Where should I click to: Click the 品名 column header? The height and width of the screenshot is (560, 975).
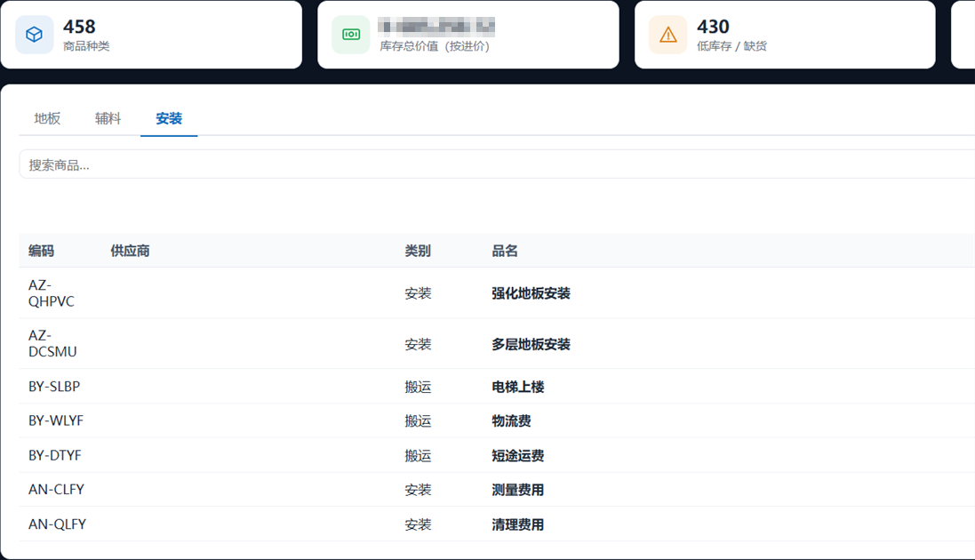(x=505, y=251)
